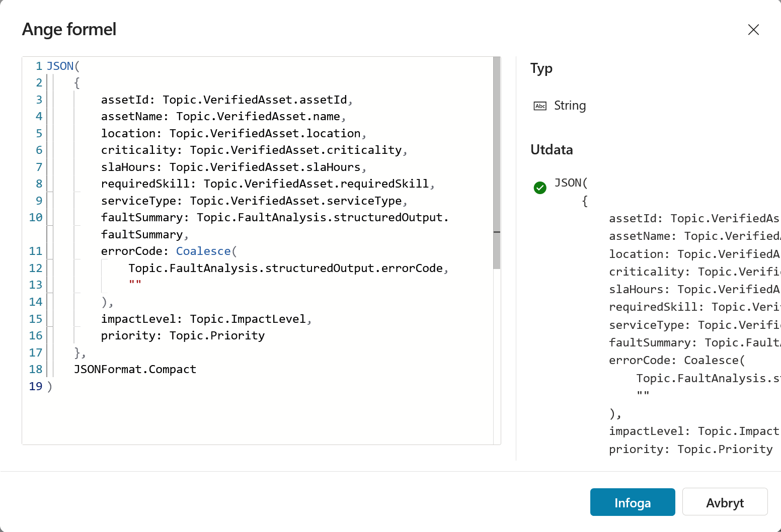Click priority: Topic.Priority in the formula editor

[x=183, y=335]
